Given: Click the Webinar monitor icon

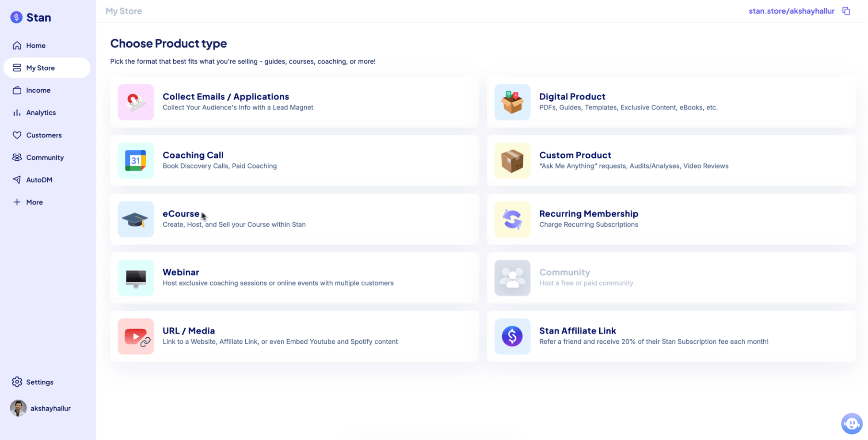Looking at the screenshot, I should point(136,278).
